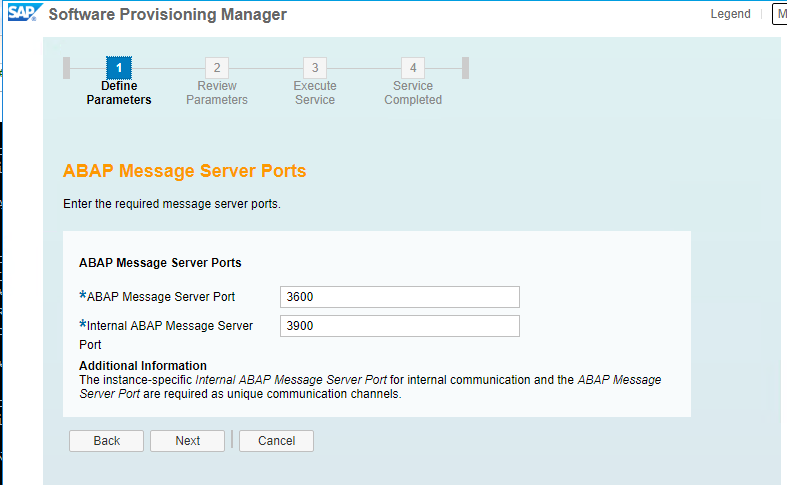Select step 3 number box in roadmap
The image size is (787, 485).
click(x=315, y=68)
